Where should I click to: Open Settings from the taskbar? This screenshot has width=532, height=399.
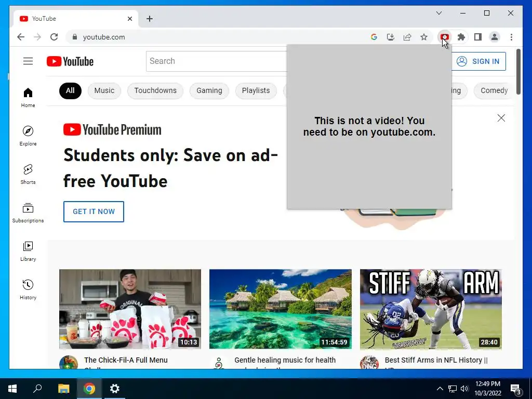coord(115,389)
